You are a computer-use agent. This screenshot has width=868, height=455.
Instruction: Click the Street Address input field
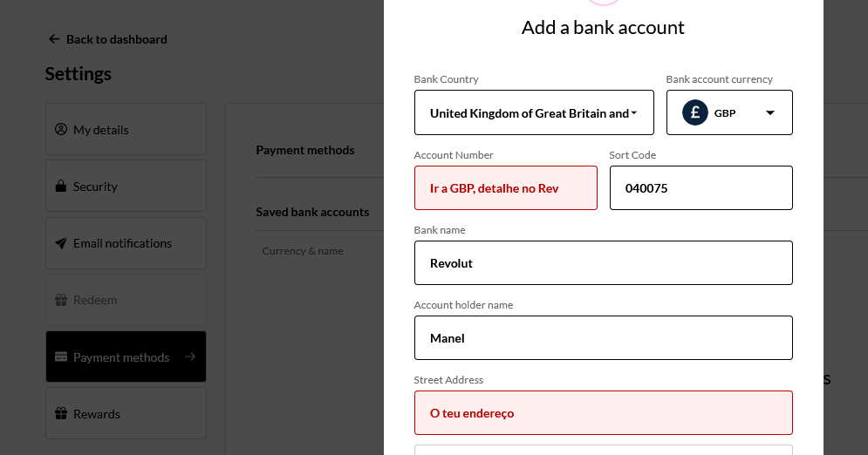pyautogui.click(x=603, y=413)
